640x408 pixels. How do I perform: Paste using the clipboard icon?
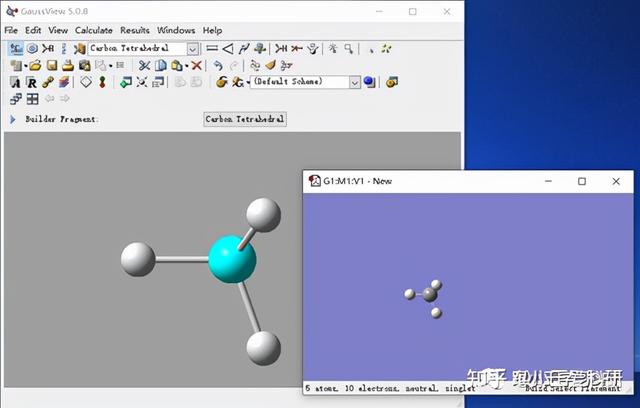pos(177,65)
